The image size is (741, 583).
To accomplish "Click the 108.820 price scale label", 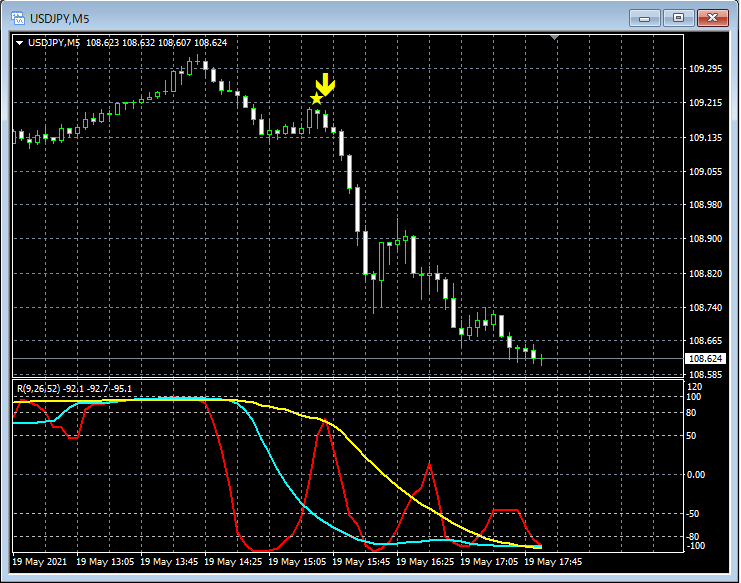I will tap(706, 274).
